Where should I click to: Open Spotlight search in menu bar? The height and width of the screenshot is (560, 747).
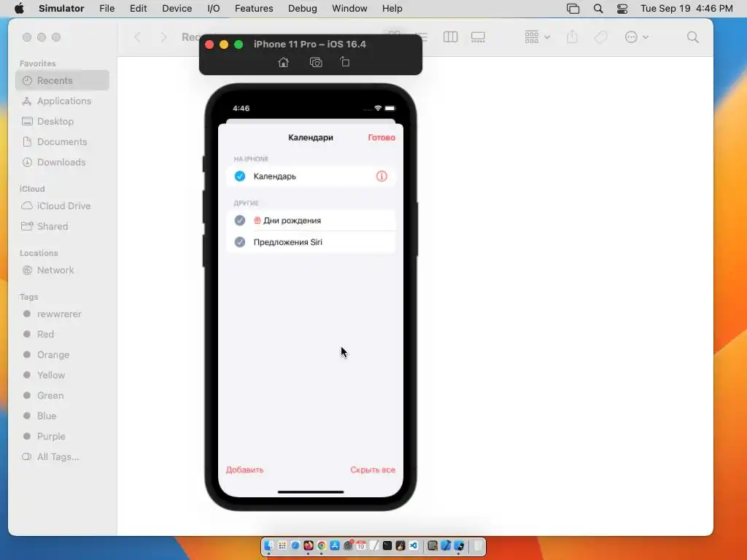click(x=598, y=9)
